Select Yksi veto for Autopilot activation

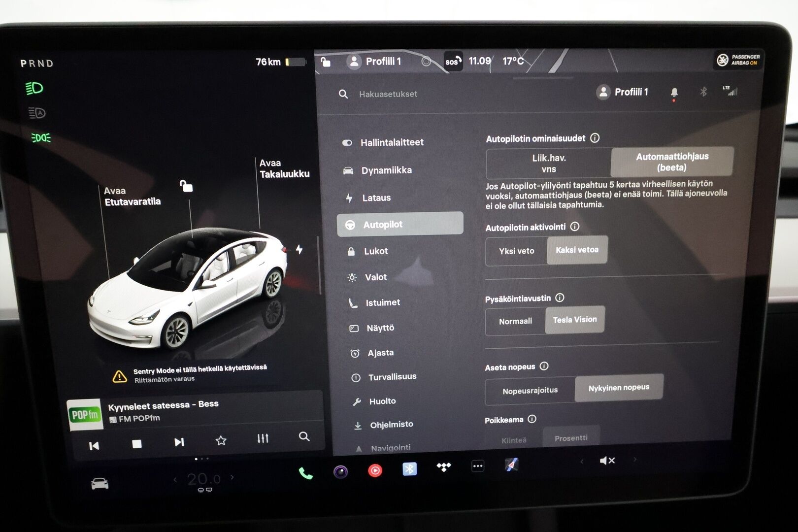(x=516, y=251)
